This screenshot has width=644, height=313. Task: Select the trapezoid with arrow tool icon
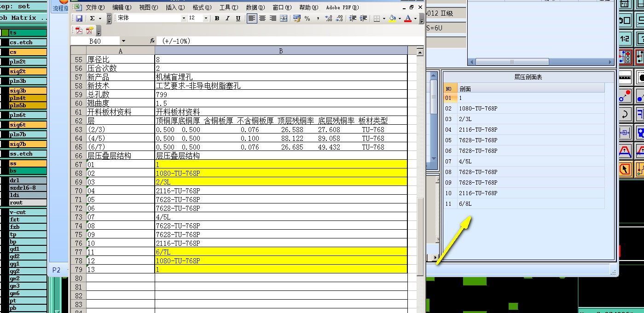[x=625, y=151]
